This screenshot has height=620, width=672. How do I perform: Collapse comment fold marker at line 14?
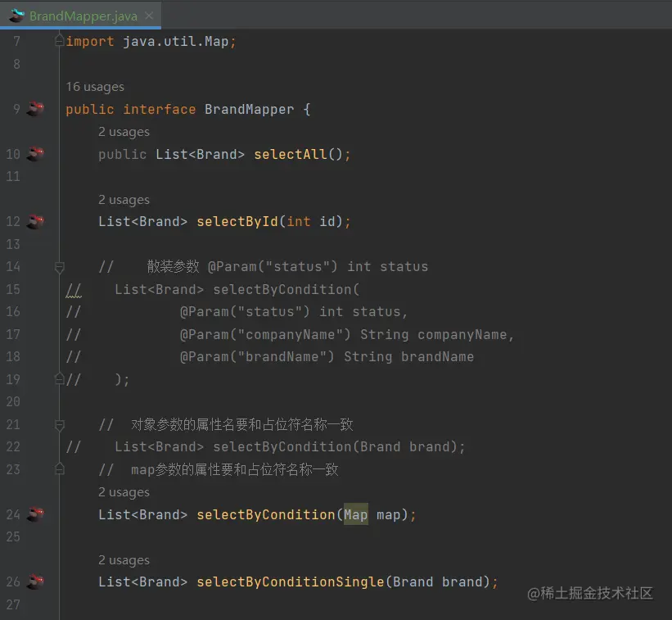[60, 268]
